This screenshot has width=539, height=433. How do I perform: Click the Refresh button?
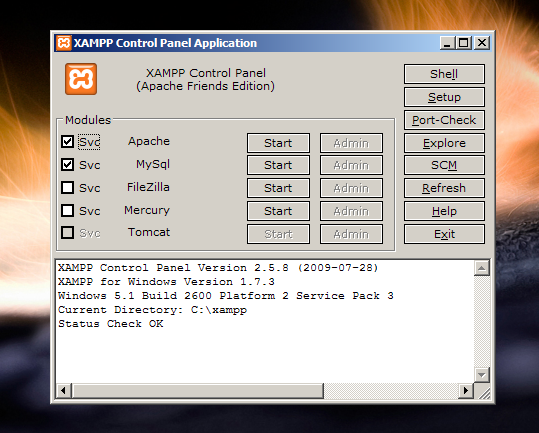click(444, 188)
